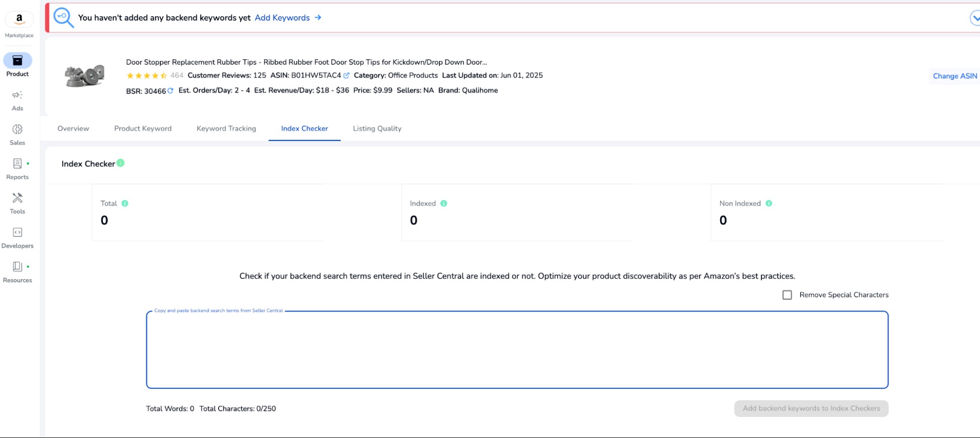This screenshot has width=980, height=438.
Task: Click the product thumbnail image
Action: pyautogui.click(x=85, y=76)
